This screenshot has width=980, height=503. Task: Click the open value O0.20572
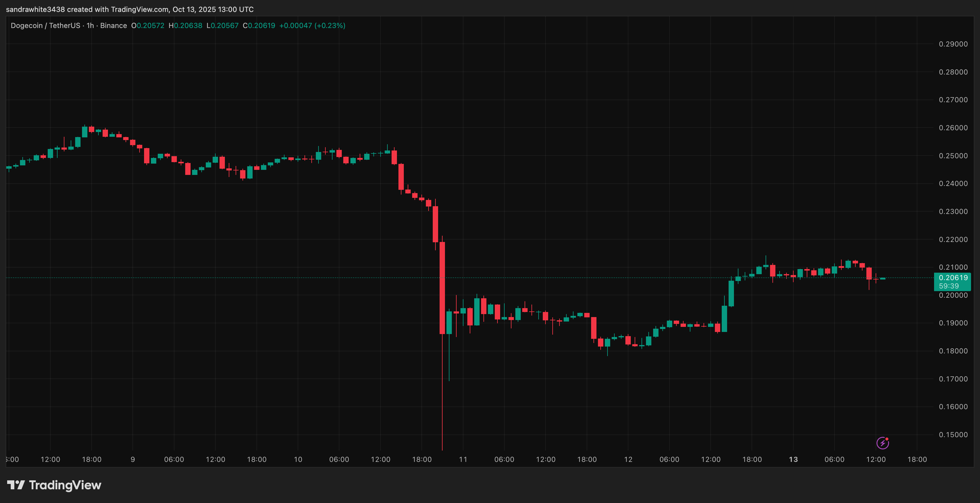pyautogui.click(x=148, y=25)
